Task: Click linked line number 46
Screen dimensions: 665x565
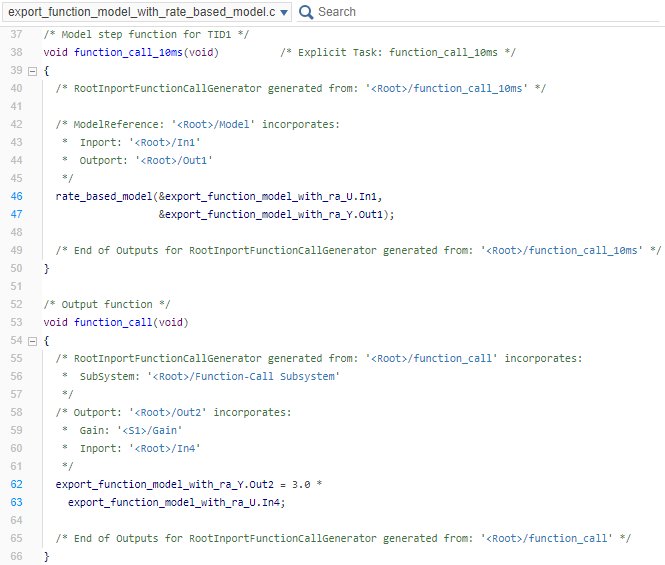Action: point(16,197)
